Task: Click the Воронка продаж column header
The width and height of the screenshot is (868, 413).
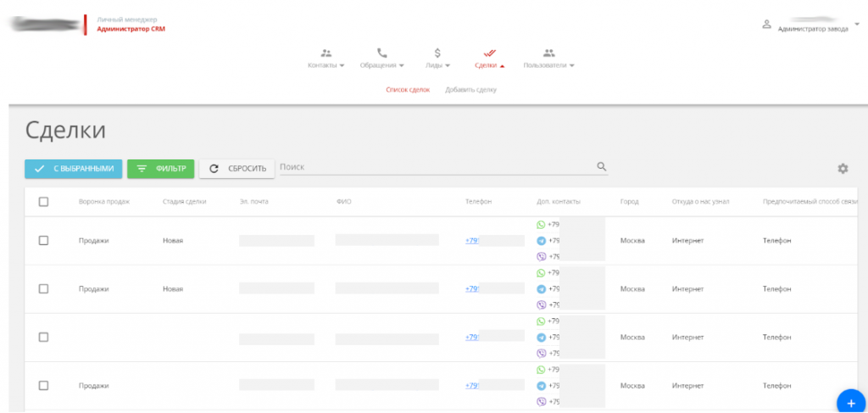Action: tap(104, 202)
